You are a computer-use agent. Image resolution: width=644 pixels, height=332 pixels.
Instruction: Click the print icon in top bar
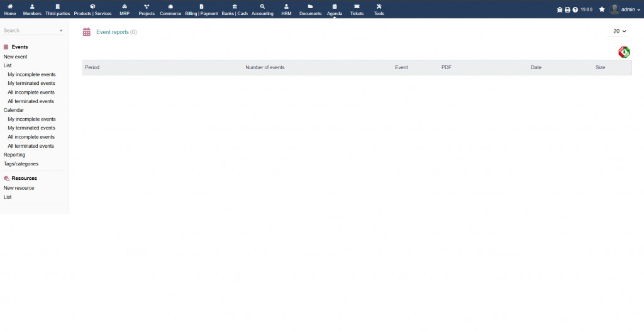coord(567,9)
